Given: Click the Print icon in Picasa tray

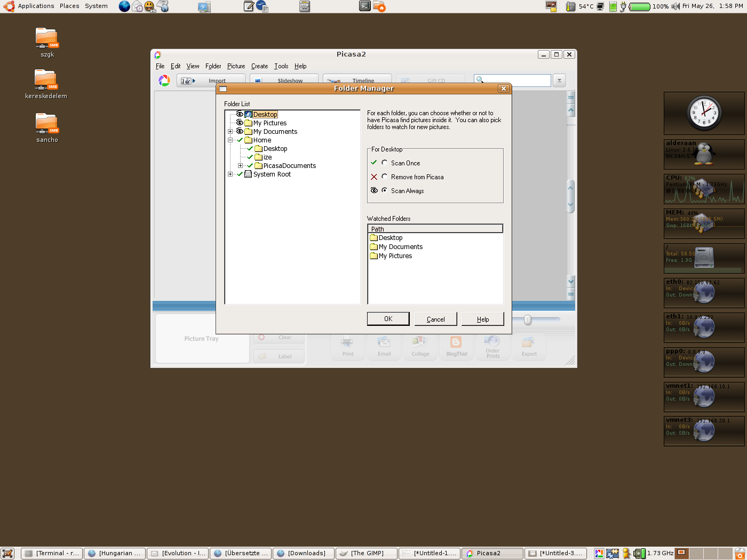Looking at the screenshot, I should (x=348, y=346).
